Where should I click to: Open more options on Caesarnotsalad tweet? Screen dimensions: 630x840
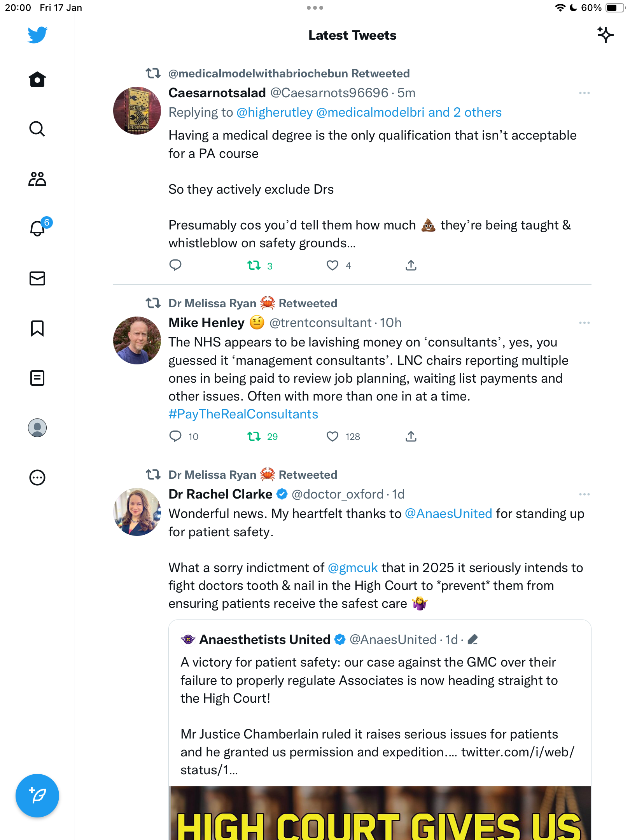[584, 93]
